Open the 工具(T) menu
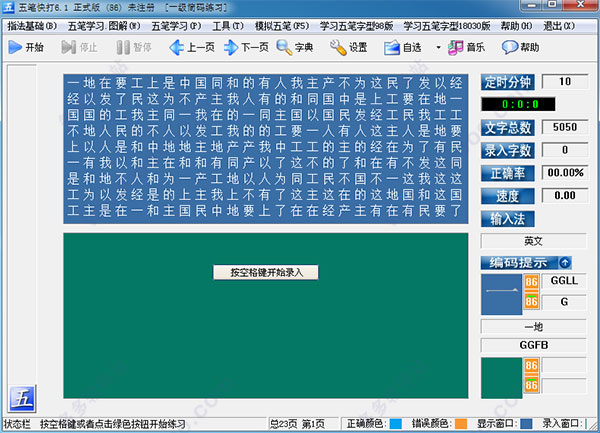 coord(228,26)
